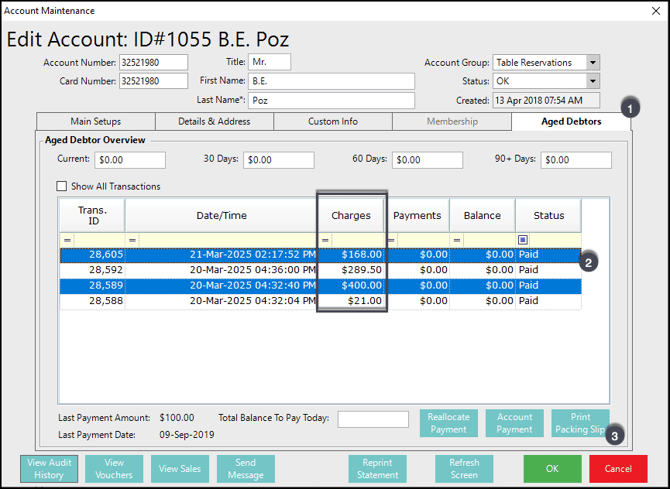Select the Custom Info tab
Viewport: 670px width, 489px height.
click(x=332, y=122)
